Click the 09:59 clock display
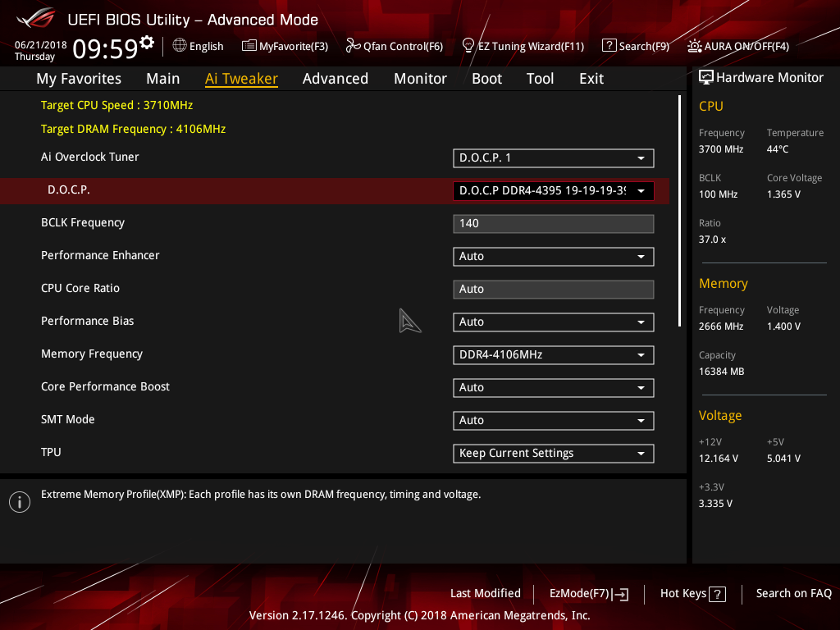840x630 pixels. pos(105,48)
